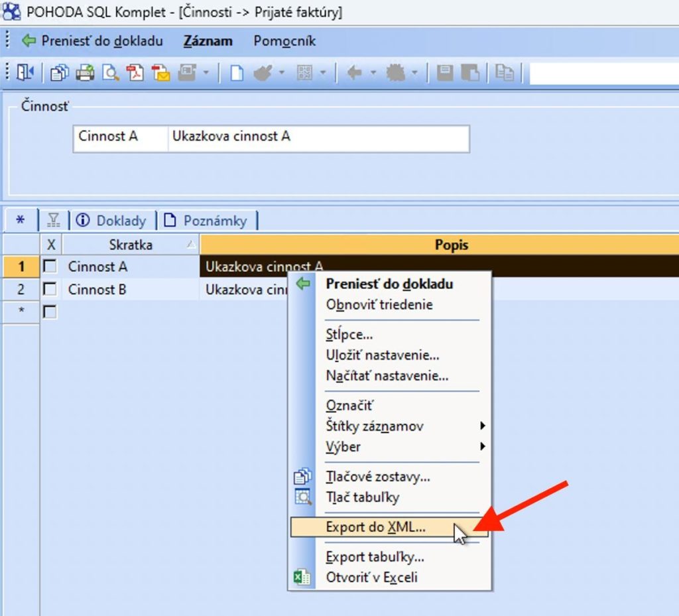Click the Činnosť field showing Cinnost A
The width and height of the screenshot is (679, 616).
coord(121,139)
